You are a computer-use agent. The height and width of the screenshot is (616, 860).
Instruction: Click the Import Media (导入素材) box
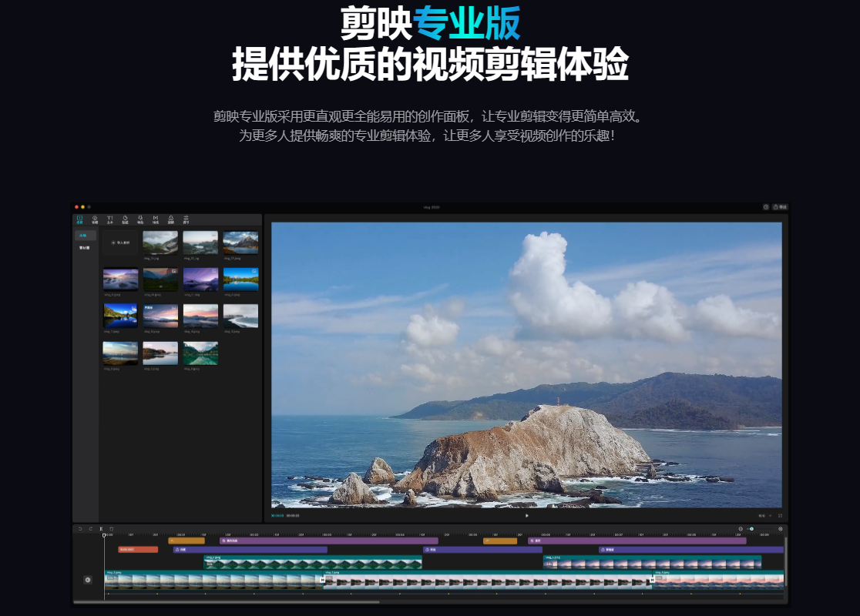[x=121, y=243]
